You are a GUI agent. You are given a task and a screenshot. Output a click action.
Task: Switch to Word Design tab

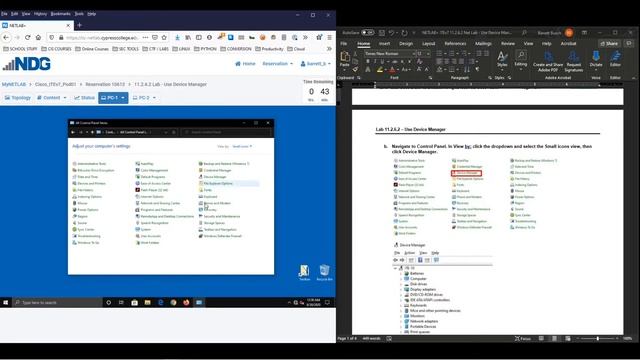[x=406, y=43]
